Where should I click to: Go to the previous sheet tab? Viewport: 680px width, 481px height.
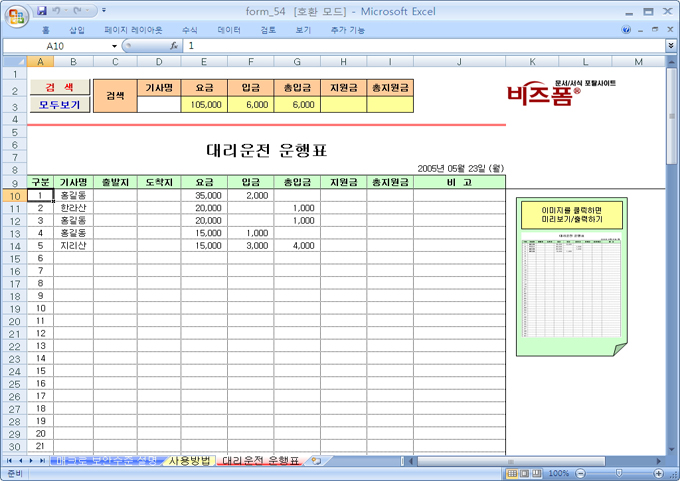(20, 461)
